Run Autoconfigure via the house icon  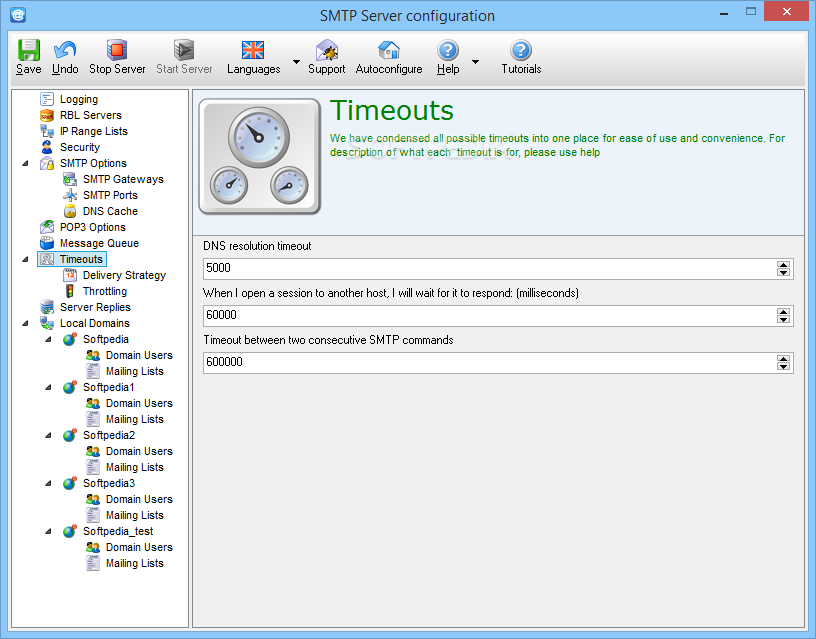(389, 50)
